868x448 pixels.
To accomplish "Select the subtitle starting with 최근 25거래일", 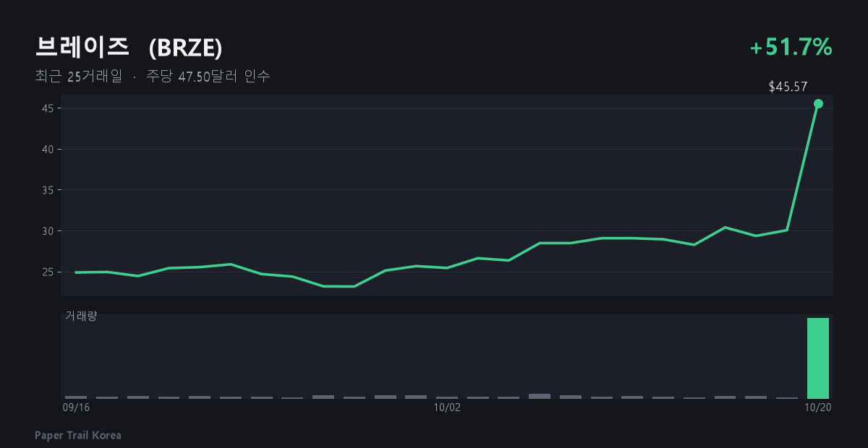I will 153,76.
